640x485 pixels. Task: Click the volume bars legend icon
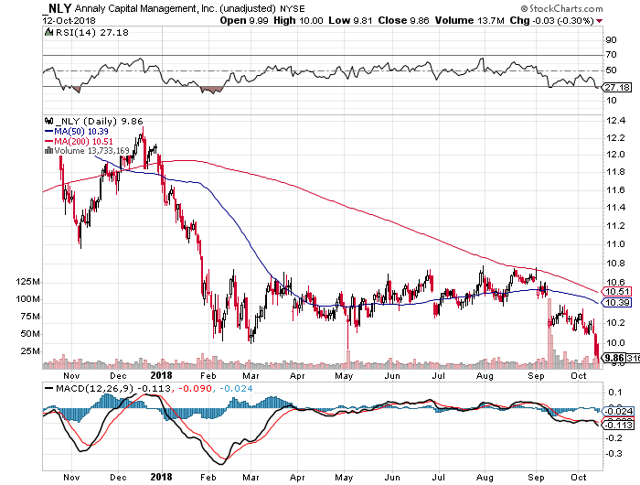click(49, 151)
